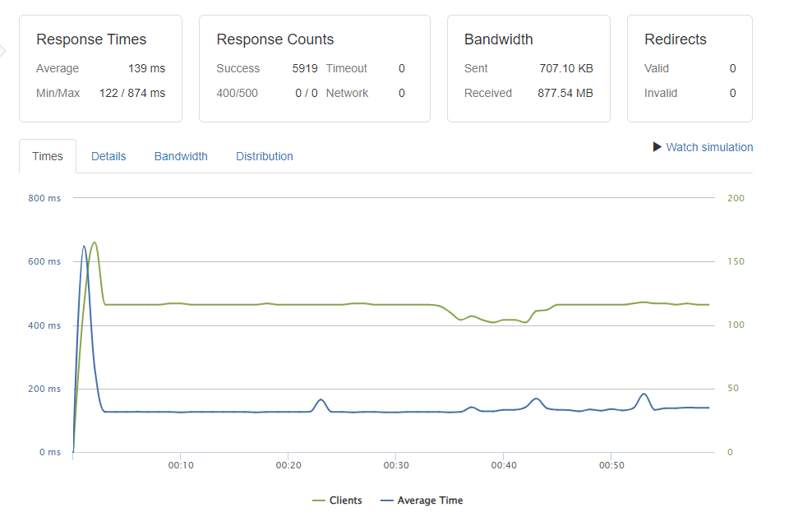
Task: Toggle the Clients series in chart legend
Action: (345, 500)
